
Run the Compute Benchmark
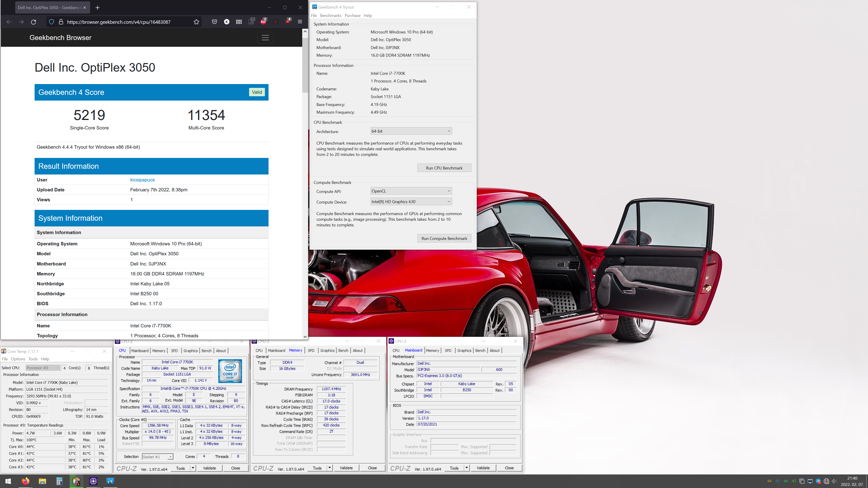(x=444, y=238)
